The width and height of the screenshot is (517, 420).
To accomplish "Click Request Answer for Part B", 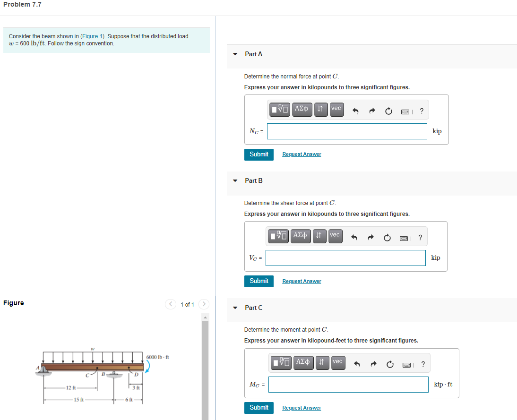I will coord(301,281).
